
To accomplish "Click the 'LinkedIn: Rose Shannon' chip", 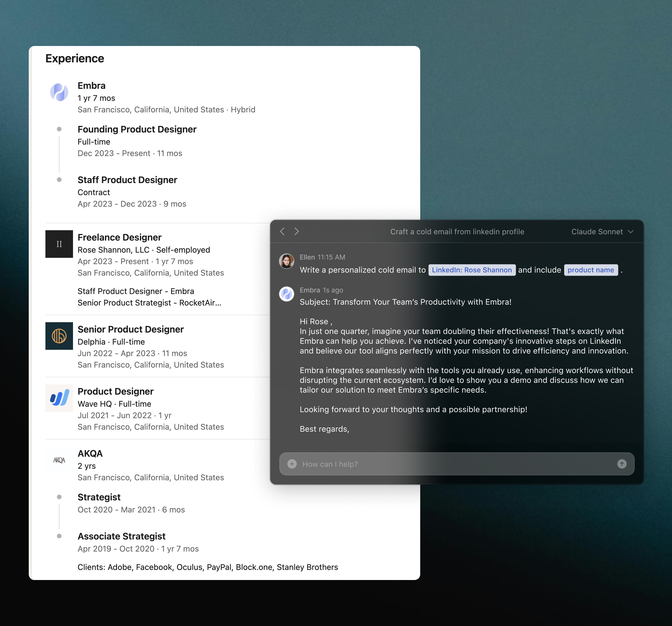I will click(472, 270).
